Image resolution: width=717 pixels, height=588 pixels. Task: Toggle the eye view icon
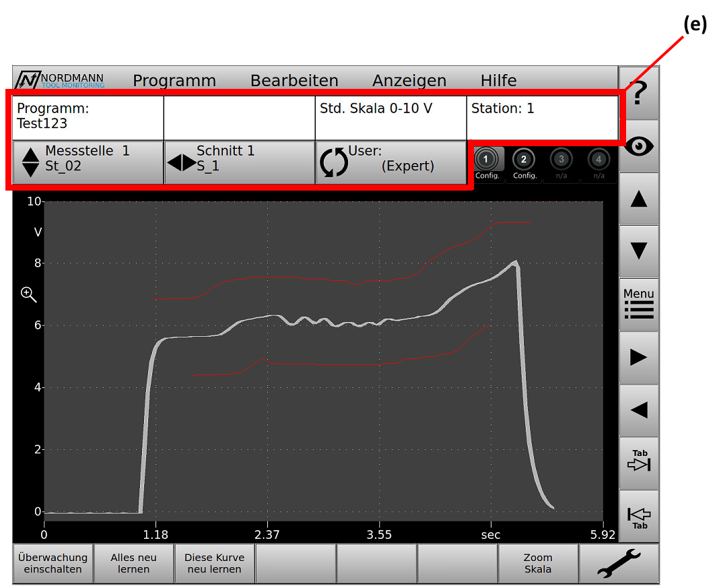[638, 147]
